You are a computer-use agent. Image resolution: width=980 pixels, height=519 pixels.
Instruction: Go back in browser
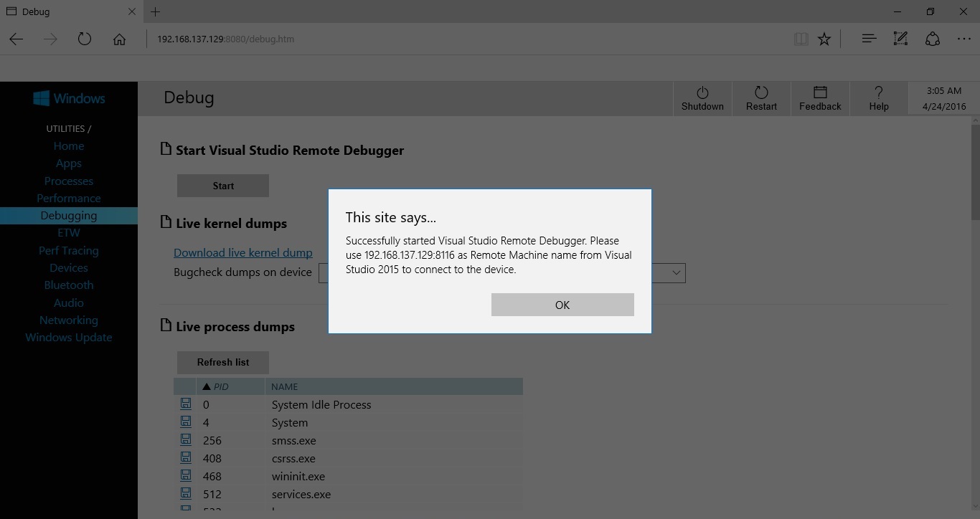coord(17,39)
